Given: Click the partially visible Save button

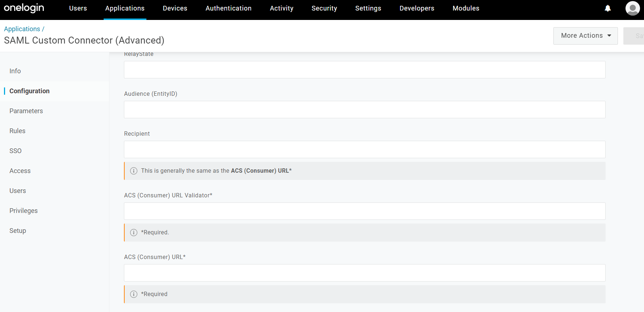Looking at the screenshot, I should 634,36.
